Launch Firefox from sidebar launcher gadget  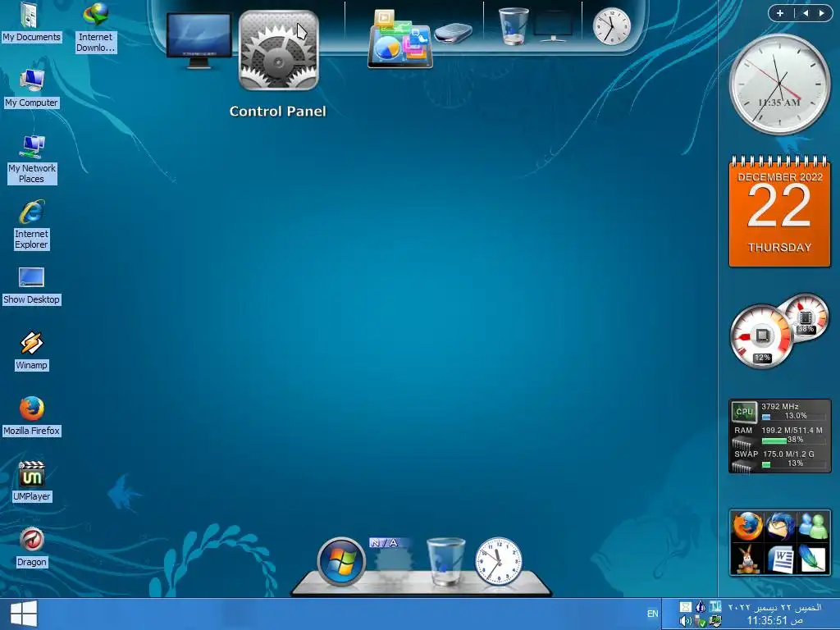pyautogui.click(x=747, y=526)
